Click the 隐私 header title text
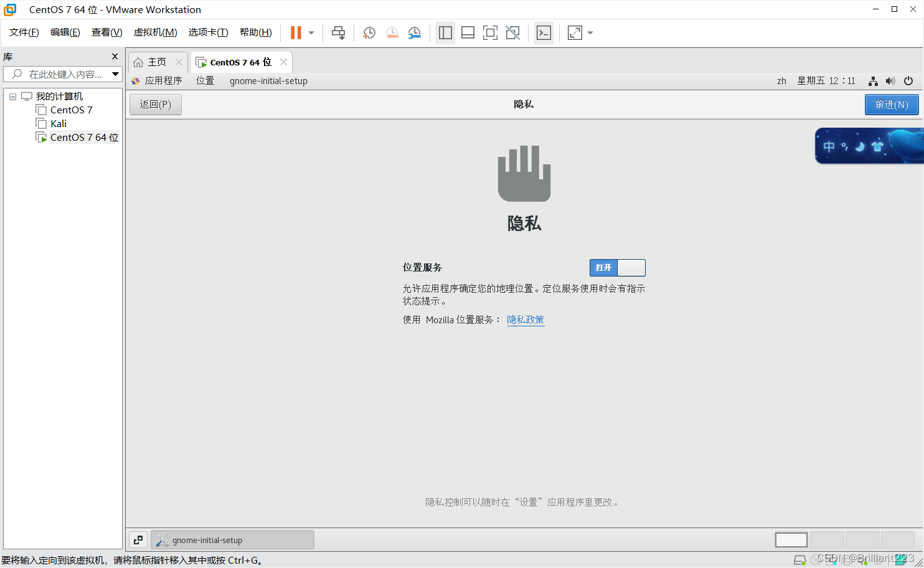 pyautogui.click(x=524, y=104)
